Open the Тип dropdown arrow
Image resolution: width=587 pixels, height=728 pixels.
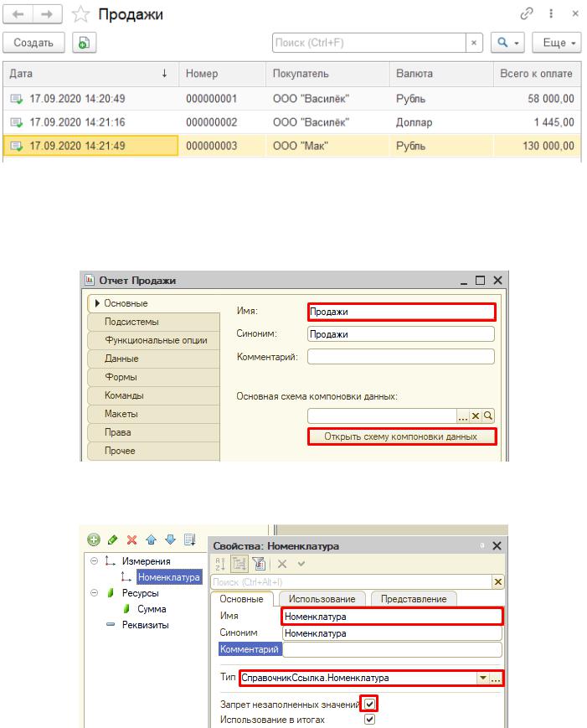coord(482,679)
